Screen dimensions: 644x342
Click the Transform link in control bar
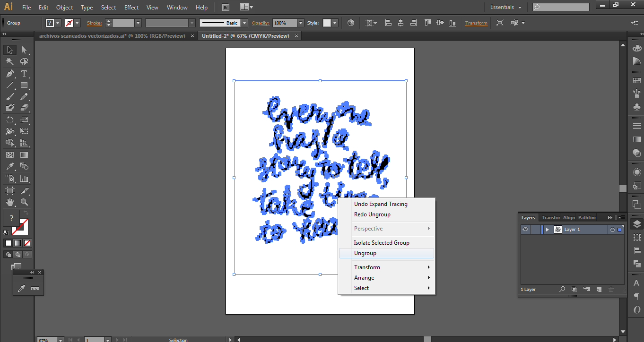476,23
